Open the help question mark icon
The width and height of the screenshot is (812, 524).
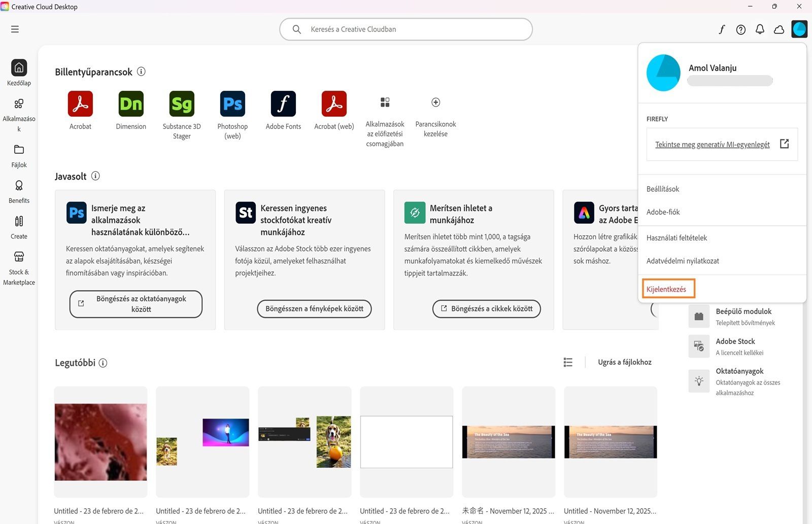[741, 29]
